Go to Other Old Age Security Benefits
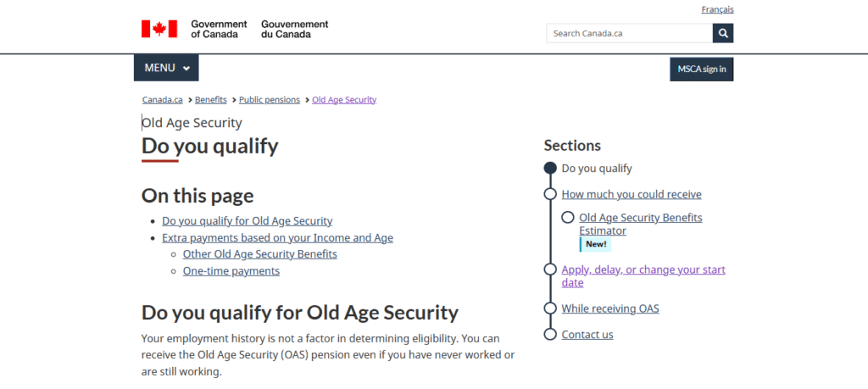Screen dimensions: 868x389 [259, 254]
